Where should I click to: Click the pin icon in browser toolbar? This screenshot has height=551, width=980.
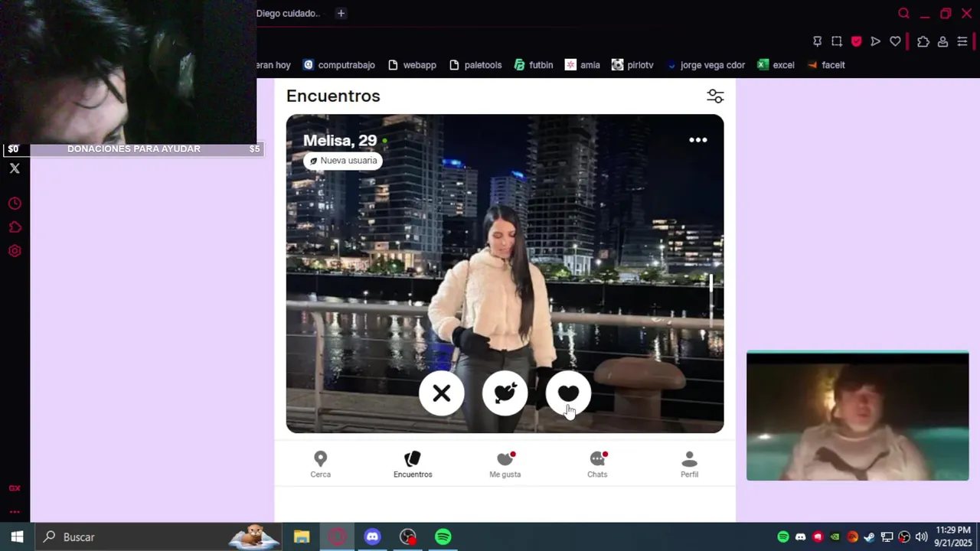click(x=817, y=41)
